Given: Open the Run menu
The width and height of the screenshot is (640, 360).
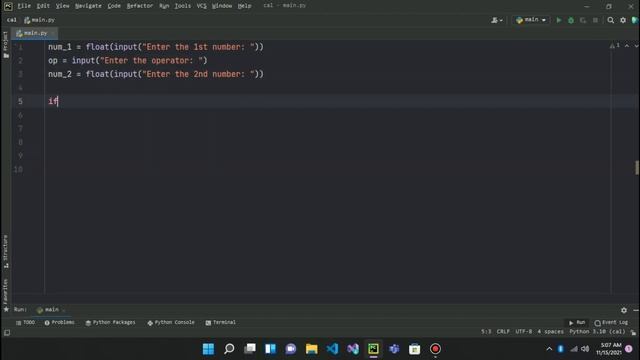Looking at the screenshot, I should point(164,6).
